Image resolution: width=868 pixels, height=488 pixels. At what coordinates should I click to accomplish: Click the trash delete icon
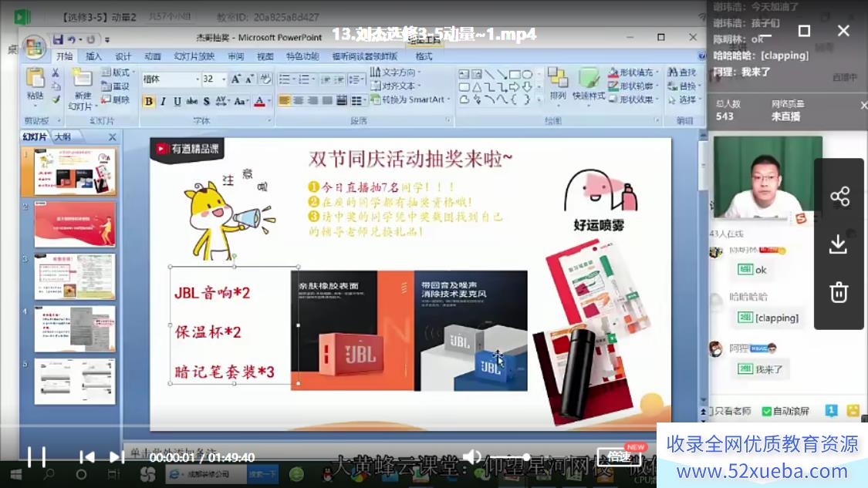[x=839, y=292]
